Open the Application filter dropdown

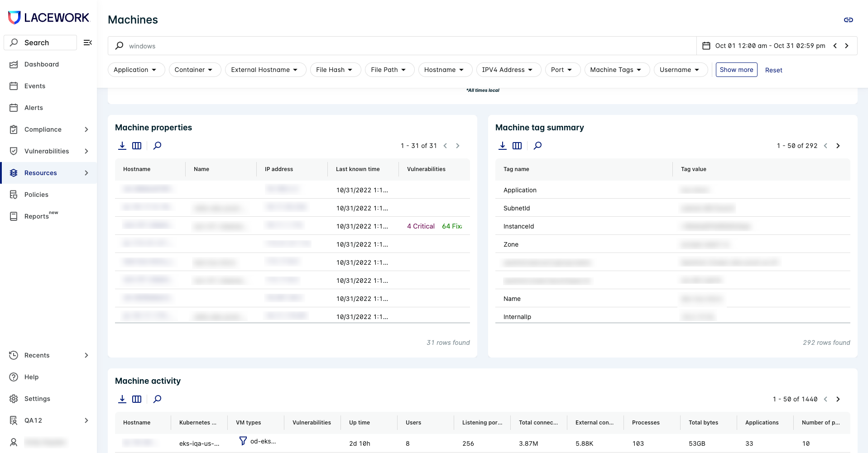tap(136, 70)
